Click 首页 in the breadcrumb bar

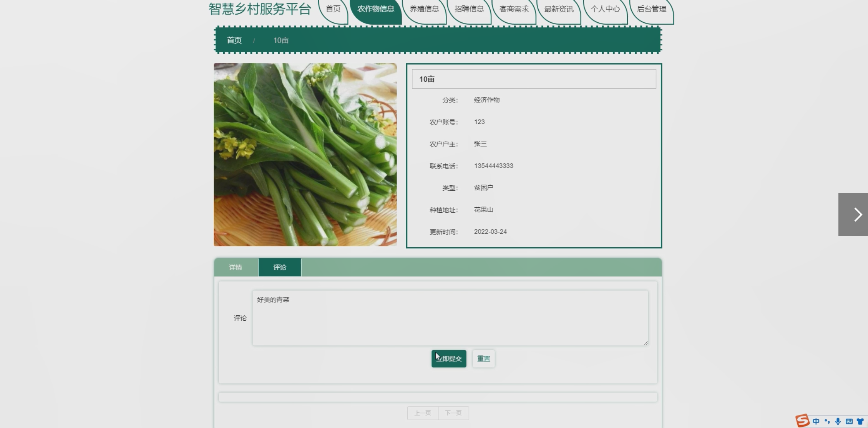[234, 40]
